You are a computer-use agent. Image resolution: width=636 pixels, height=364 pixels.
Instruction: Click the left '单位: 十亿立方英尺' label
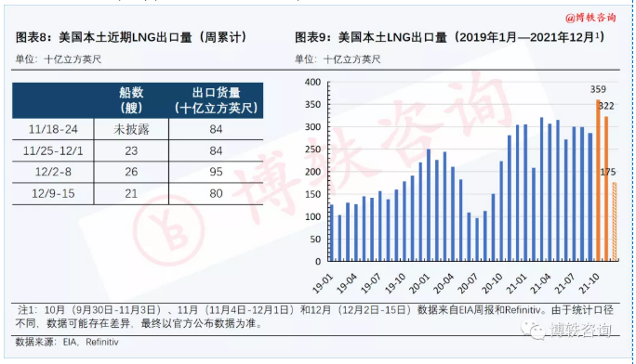point(59,59)
